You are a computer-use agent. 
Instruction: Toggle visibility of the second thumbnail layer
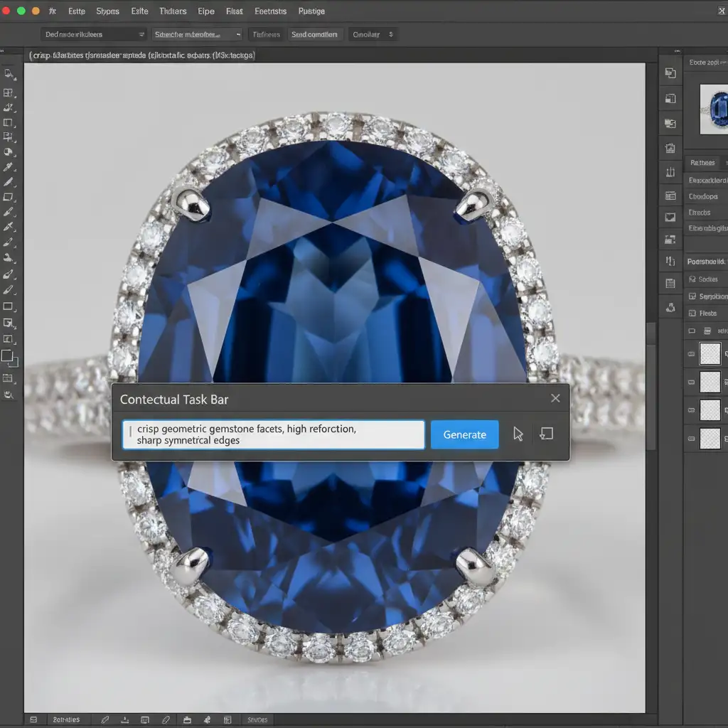tap(690, 382)
